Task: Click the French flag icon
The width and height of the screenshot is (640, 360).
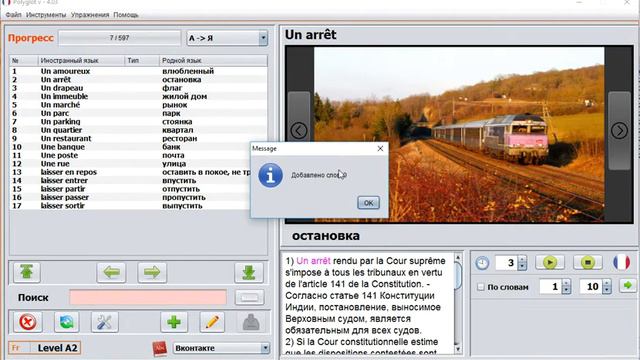Action: click(621, 262)
